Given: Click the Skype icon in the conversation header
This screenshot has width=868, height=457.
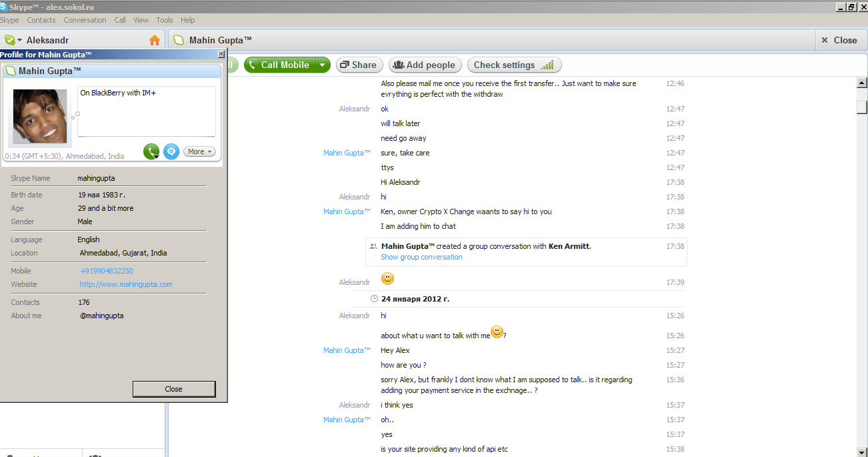Looking at the screenshot, I should (179, 40).
